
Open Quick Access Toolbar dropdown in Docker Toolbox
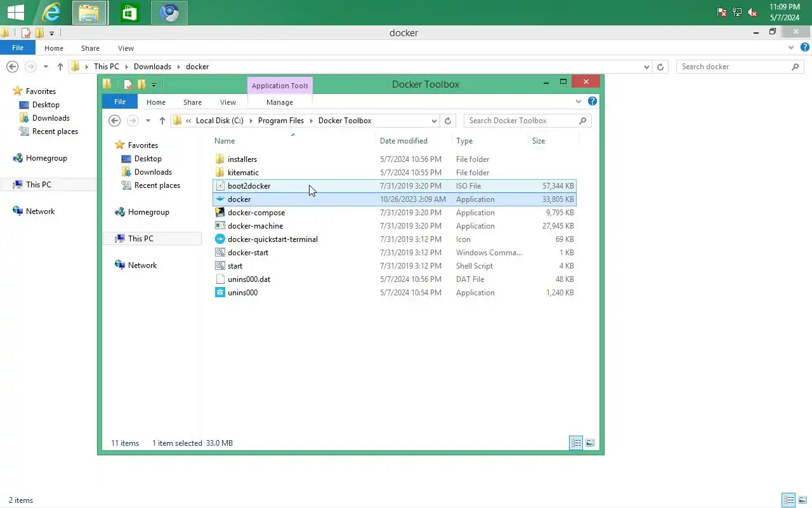coord(154,84)
